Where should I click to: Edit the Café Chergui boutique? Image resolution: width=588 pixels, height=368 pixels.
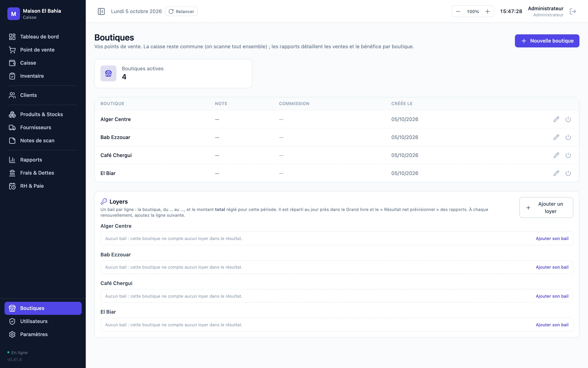[x=556, y=155]
